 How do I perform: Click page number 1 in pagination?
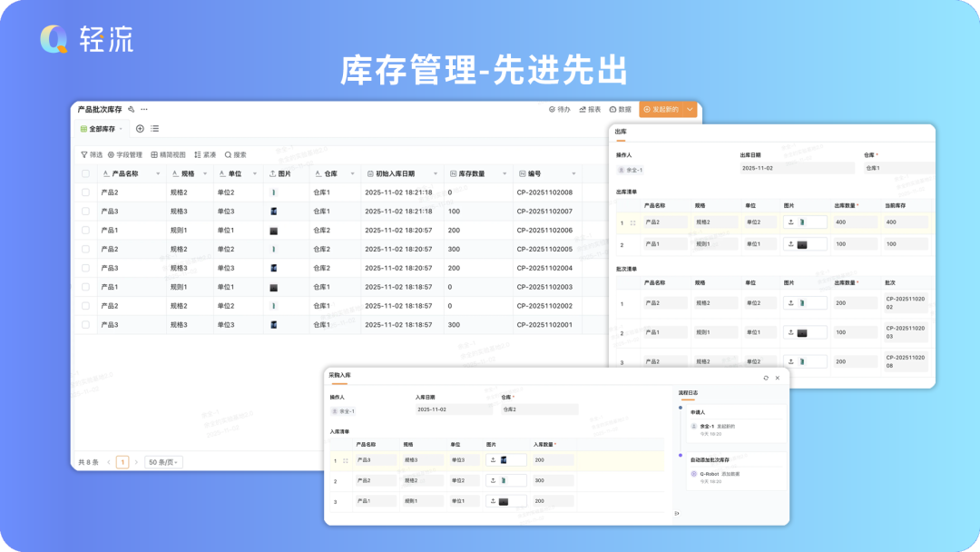[x=122, y=462]
